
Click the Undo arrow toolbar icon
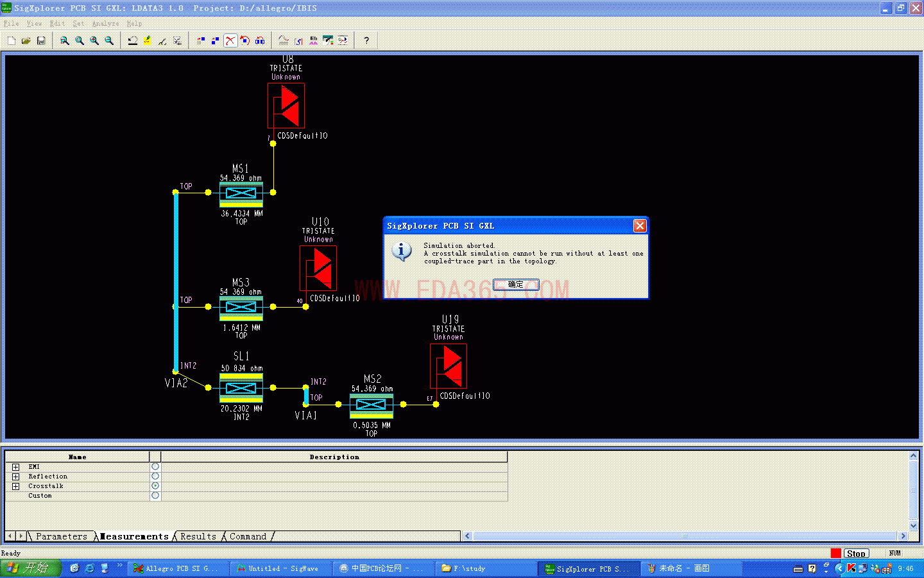pyautogui.click(x=133, y=40)
